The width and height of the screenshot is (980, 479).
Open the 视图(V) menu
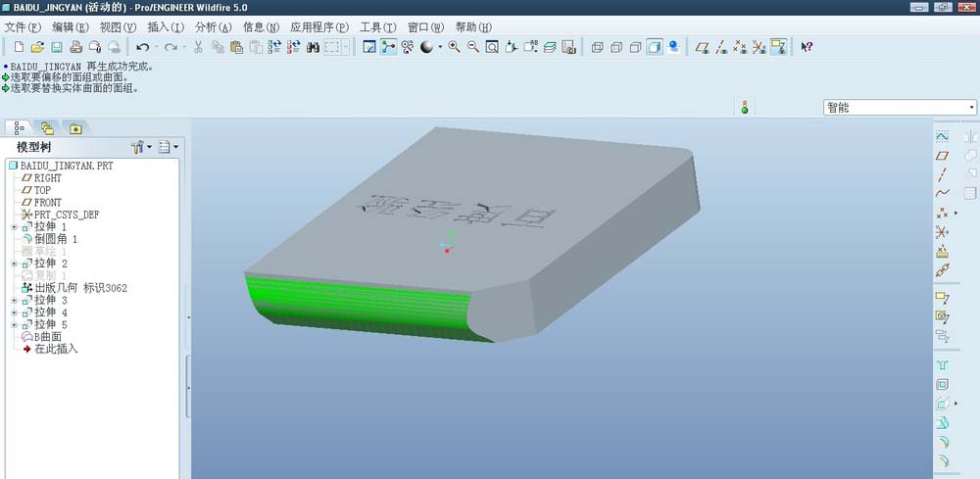click(118, 27)
